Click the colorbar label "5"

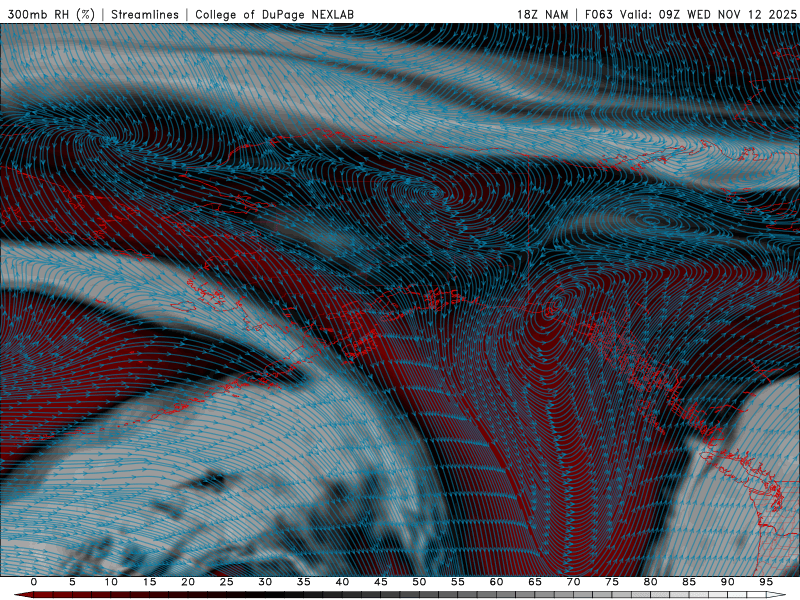[72, 582]
